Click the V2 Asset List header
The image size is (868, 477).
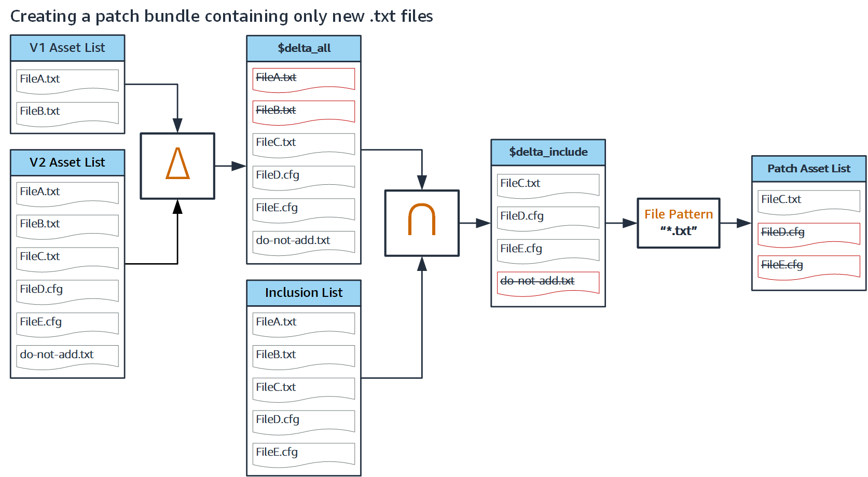tap(67, 162)
